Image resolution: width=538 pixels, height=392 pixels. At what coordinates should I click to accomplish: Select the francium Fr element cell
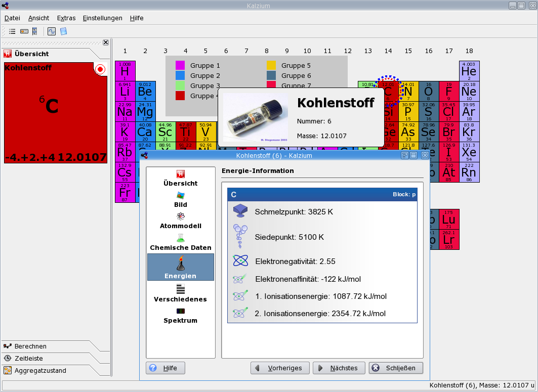click(x=125, y=192)
